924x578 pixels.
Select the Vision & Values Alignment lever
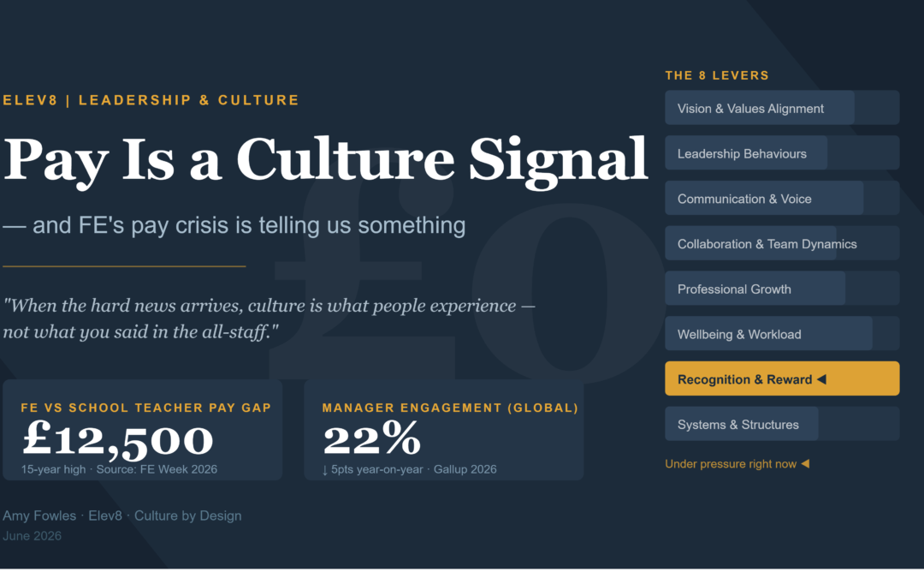[x=782, y=108]
